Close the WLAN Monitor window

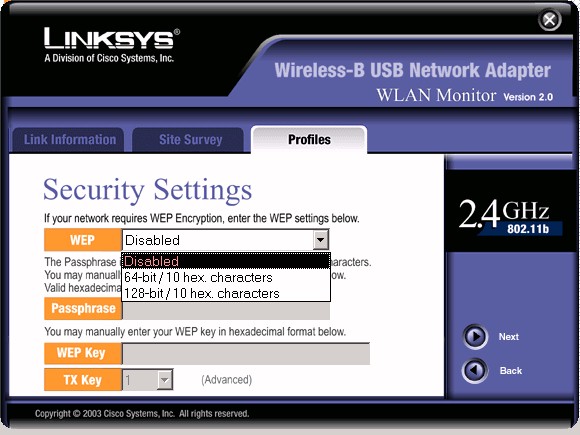(x=549, y=20)
